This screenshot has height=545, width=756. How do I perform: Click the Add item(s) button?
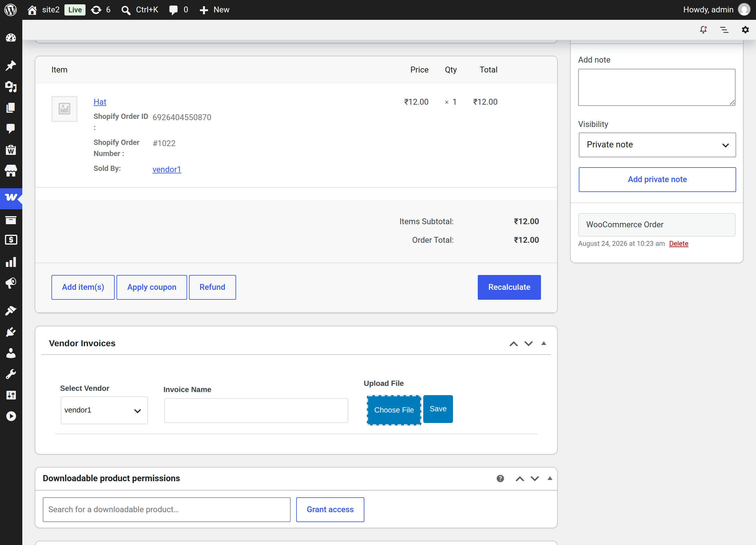[83, 287]
